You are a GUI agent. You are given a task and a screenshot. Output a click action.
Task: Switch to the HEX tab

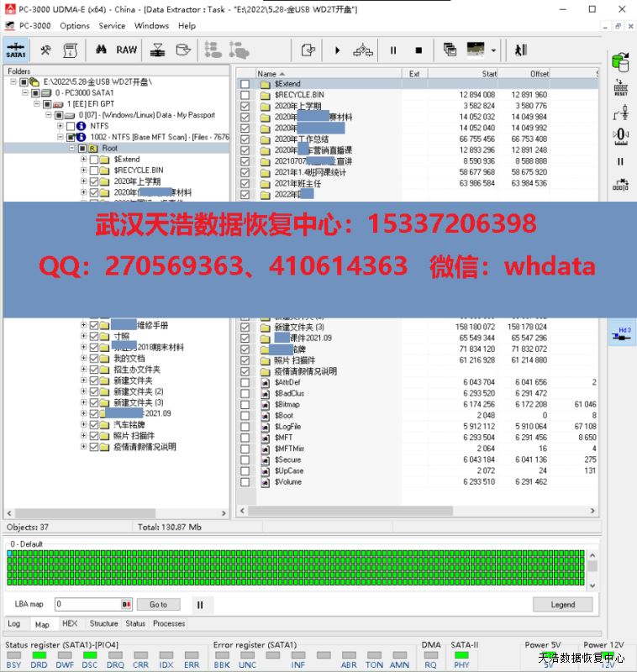pos(70,624)
